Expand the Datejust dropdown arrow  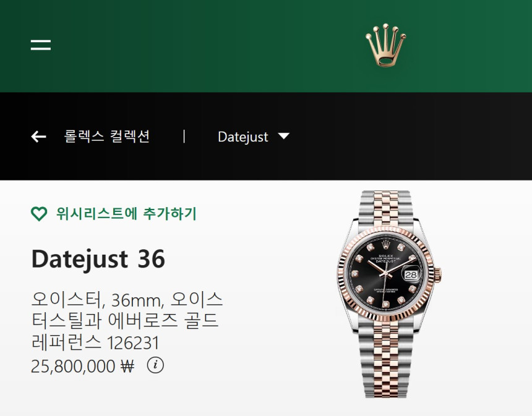point(284,136)
